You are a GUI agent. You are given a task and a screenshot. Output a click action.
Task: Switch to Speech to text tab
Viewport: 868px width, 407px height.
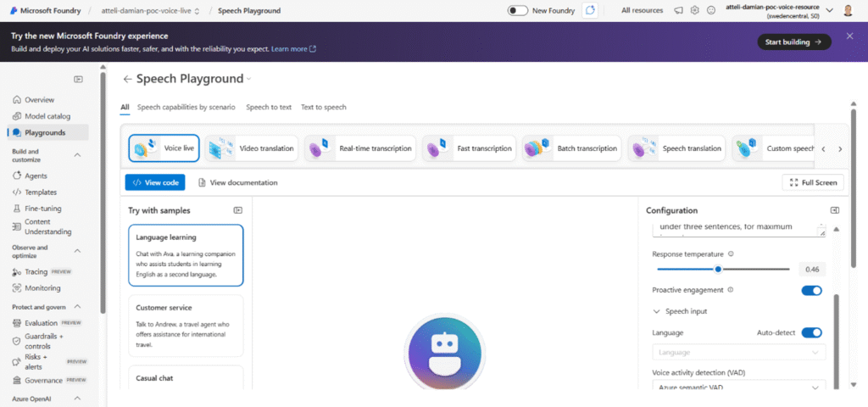[x=269, y=108]
